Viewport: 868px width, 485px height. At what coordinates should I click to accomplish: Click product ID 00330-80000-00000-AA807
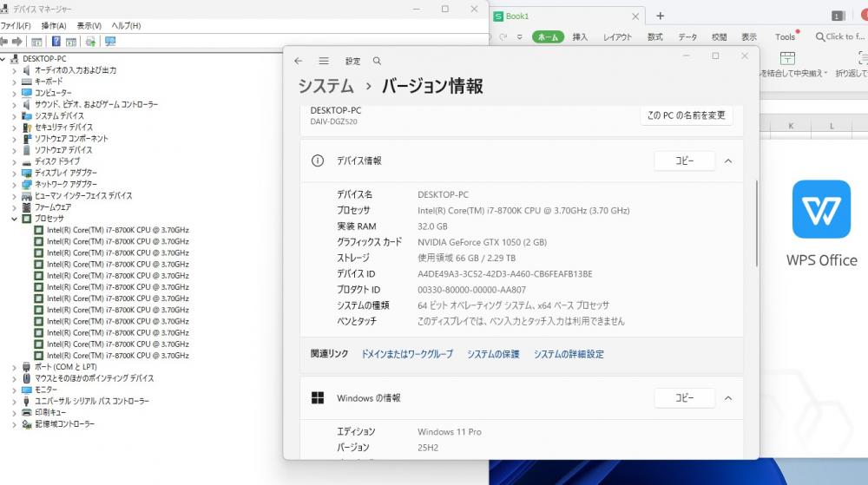coord(471,290)
